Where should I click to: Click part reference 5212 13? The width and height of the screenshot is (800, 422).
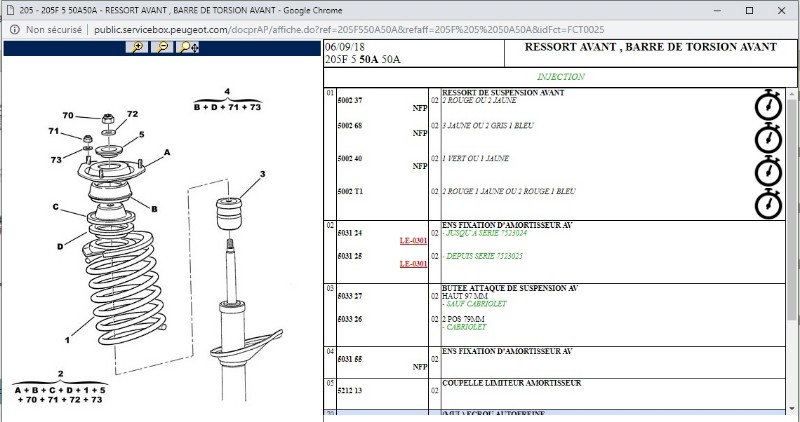[x=350, y=390]
